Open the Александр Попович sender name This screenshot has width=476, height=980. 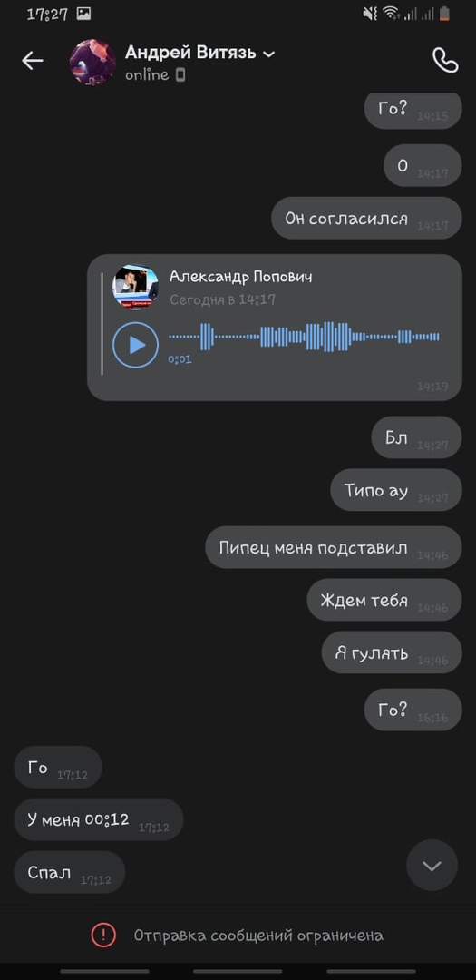(x=240, y=276)
